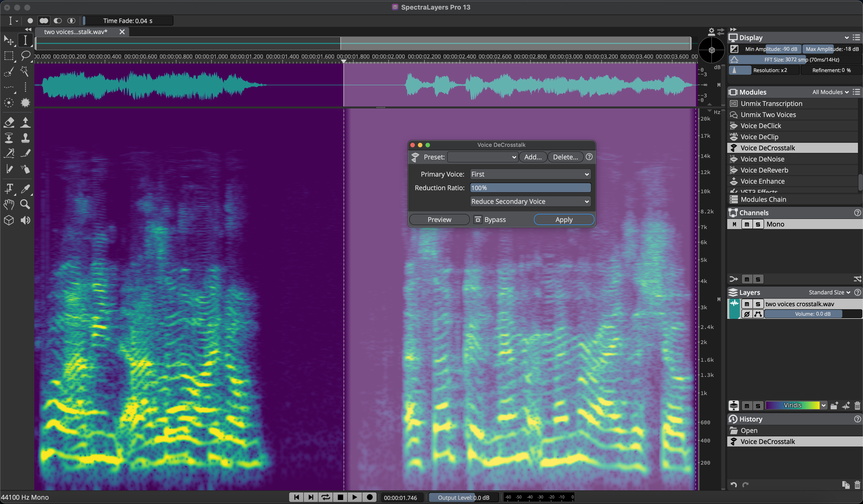This screenshot has width=863, height=504.
Task: Adjust the Output Level slider
Action: coord(463,497)
